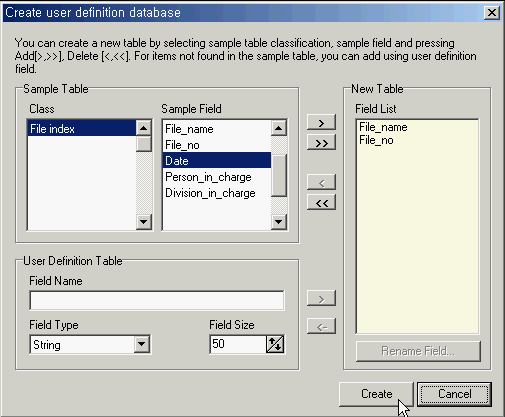Click the add all fields >> button
505x417 pixels.
coord(321,143)
